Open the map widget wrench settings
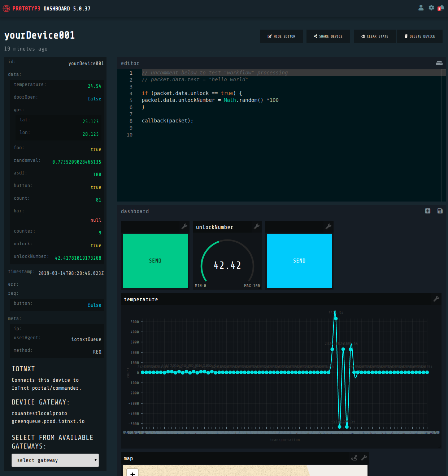Viewport: 448px width, 476px height. tap(364, 458)
